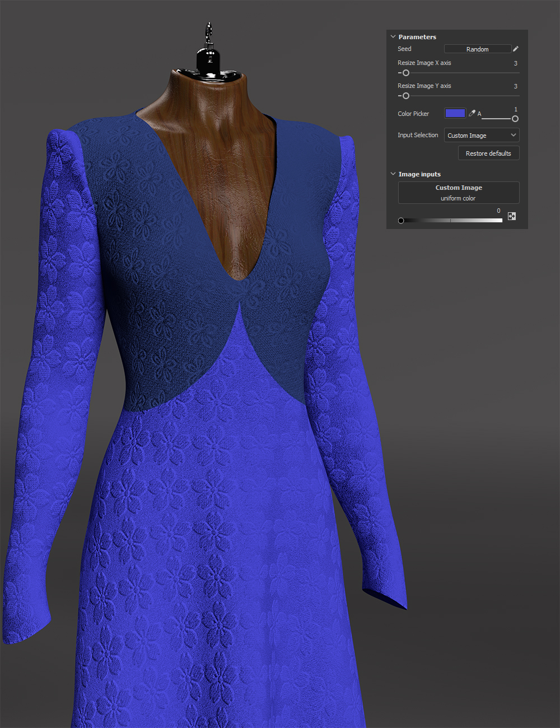
Task: Click the blue Color Picker swatch
Action: tap(455, 113)
